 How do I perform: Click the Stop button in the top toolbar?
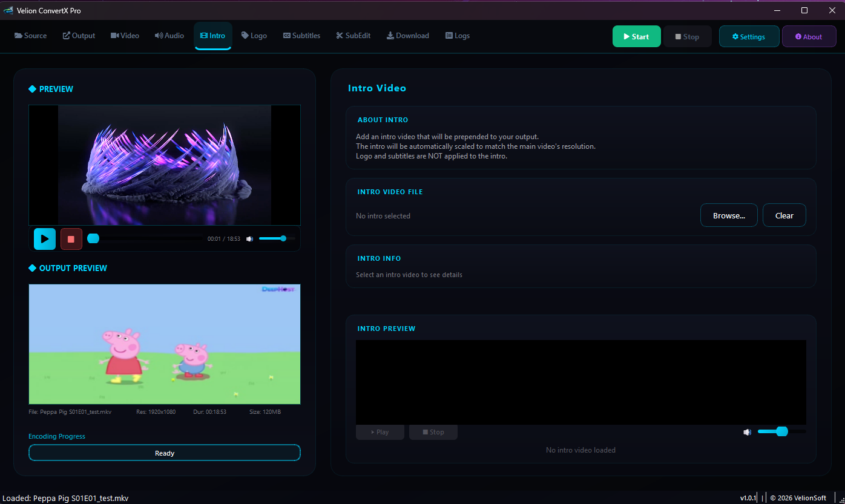[688, 36]
